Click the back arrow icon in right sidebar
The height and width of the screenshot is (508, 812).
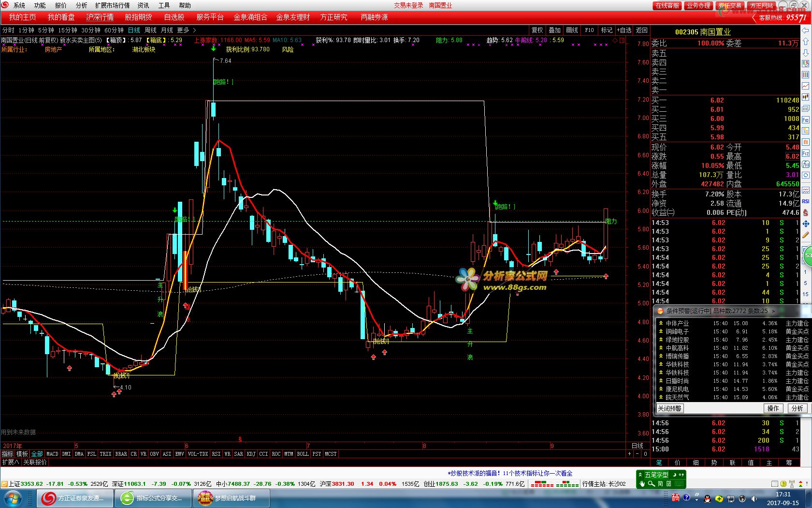click(x=806, y=30)
